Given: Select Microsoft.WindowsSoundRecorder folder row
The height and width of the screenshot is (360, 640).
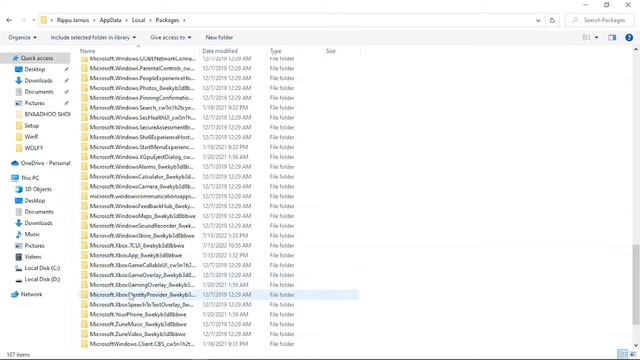Looking at the screenshot, I should tap(220, 226).
